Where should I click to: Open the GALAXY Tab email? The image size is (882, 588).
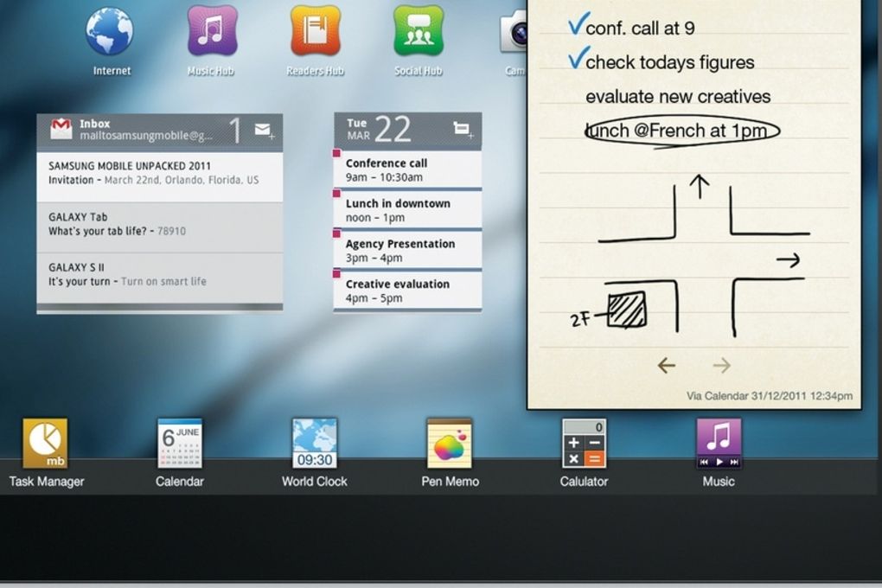point(160,227)
